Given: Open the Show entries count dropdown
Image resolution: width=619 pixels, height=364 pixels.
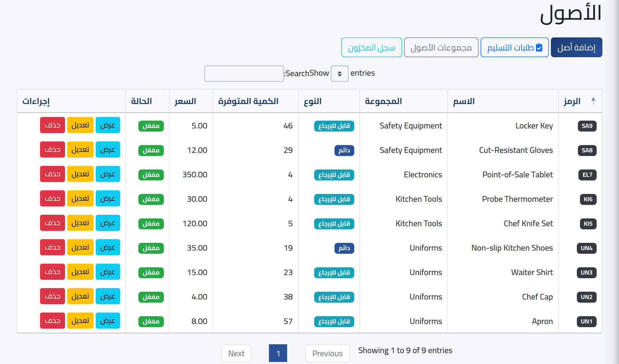Looking at the screenshot, I should [x=340, y=73].
